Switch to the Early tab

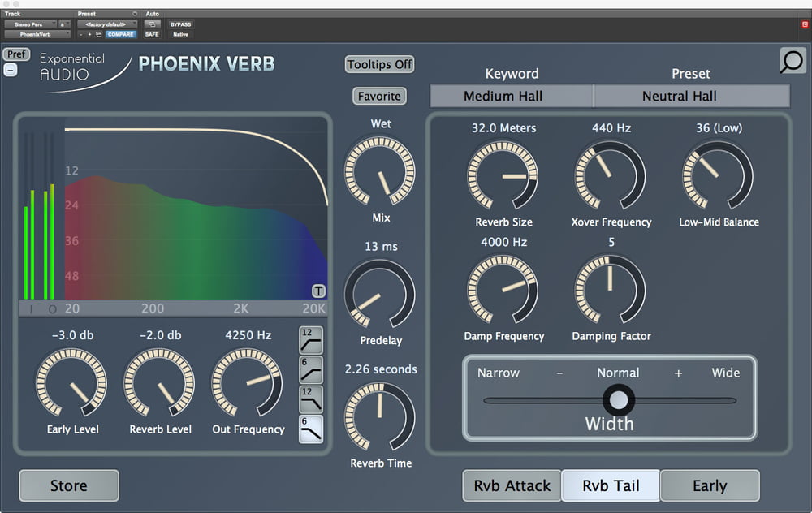click(710, 485)
